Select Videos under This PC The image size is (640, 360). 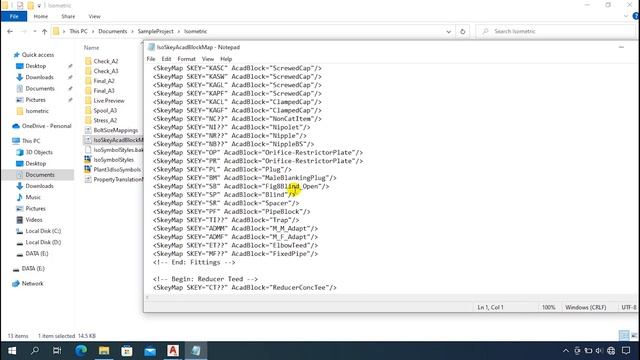click(34, 220)
